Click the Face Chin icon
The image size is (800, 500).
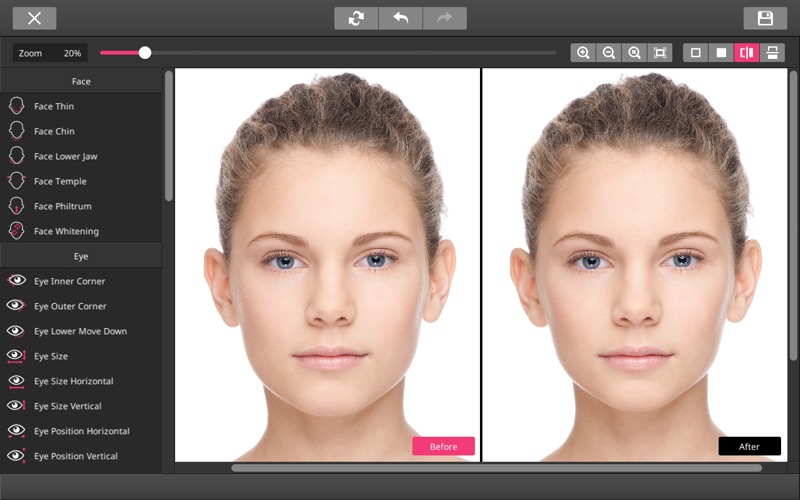16,131
